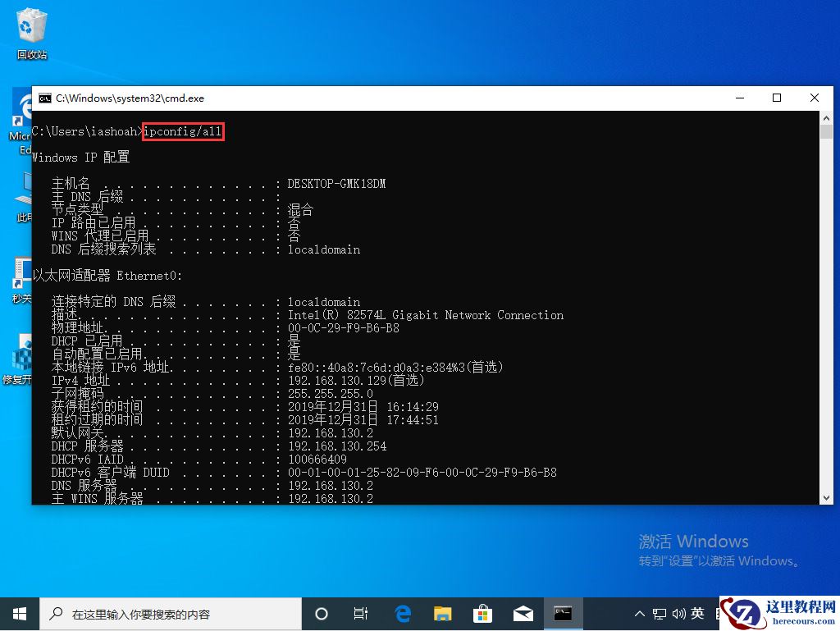This screenshot has width=840, height=631.
Task: Activate Cortana with the search circle icon
Action: click(321, 613)
